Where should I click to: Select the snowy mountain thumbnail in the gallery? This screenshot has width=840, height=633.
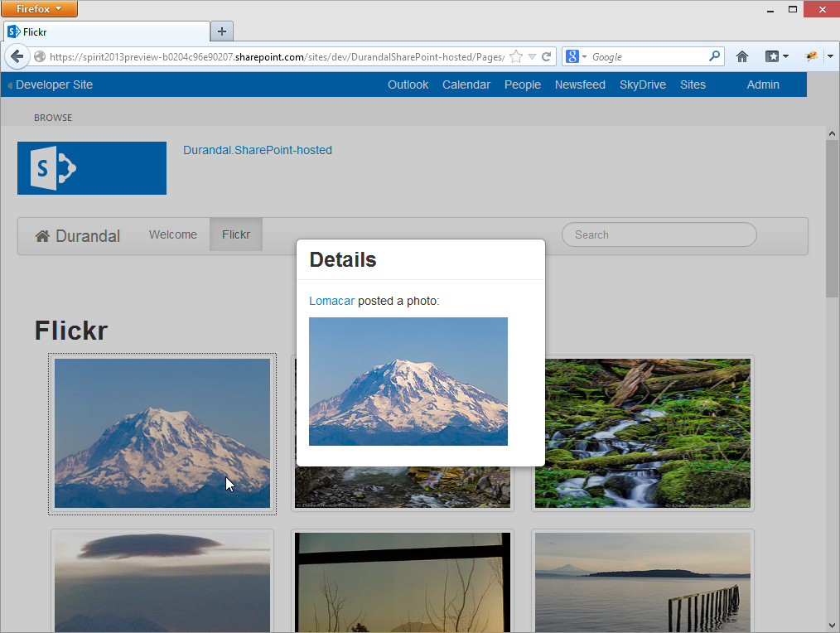162,433
